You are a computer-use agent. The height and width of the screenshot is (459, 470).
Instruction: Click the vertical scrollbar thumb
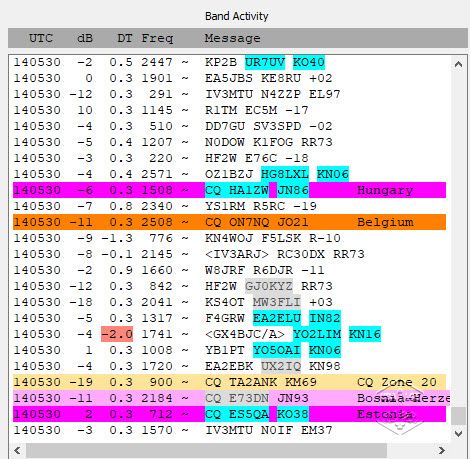(459, 416)
